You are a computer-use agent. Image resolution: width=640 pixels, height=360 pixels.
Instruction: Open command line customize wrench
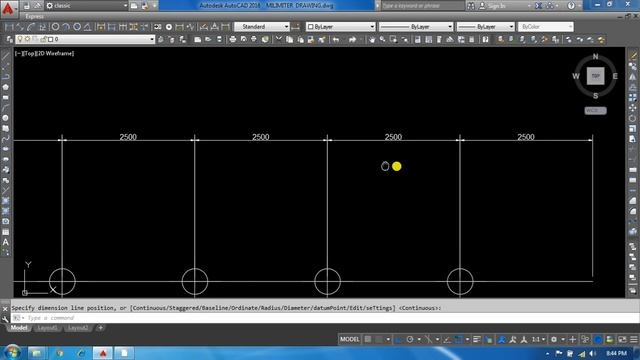point(5,318)
